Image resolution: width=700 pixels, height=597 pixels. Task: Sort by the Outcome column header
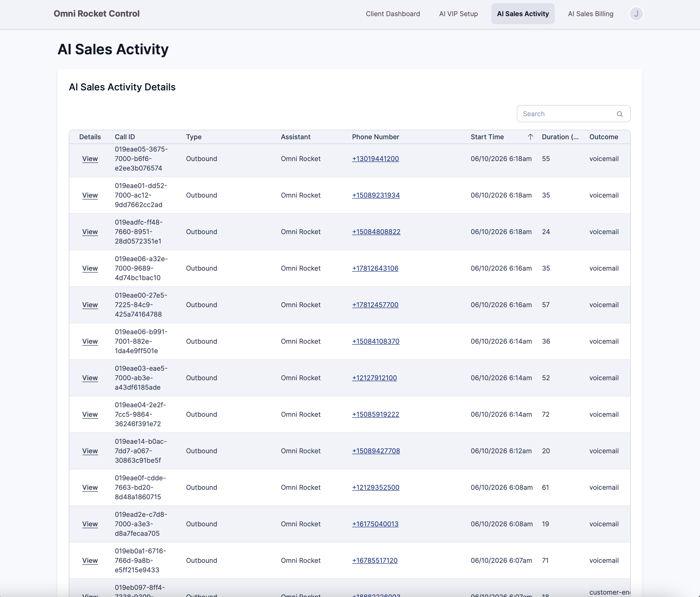click(x=604, y=137)
